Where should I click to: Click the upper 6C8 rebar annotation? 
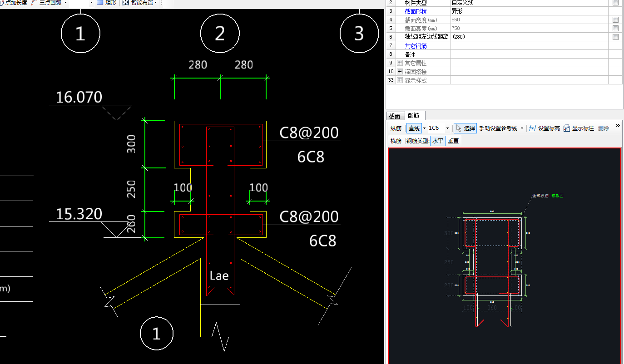click(311, 157)
